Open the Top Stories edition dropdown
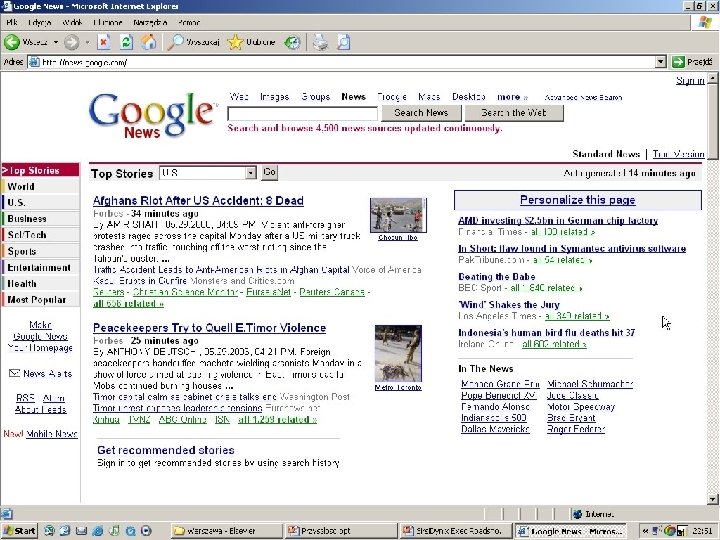720x540 pixels. pyautogui.click(x=208, y=173)
